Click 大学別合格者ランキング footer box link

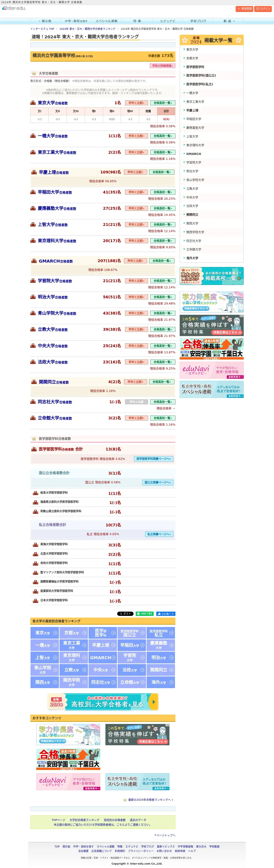pyautogui.click(x=84, y=820)
